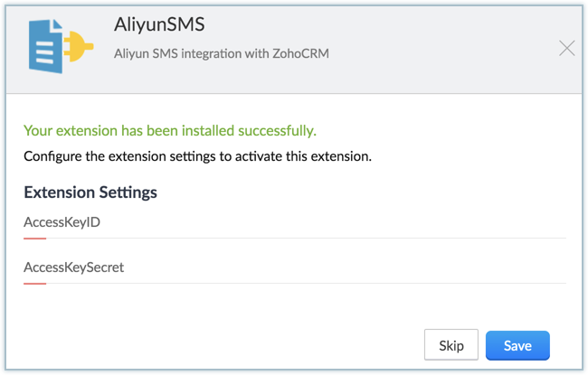
Task: Click the Configure the extension settings instruction text
Action: [x=197, y=156]
